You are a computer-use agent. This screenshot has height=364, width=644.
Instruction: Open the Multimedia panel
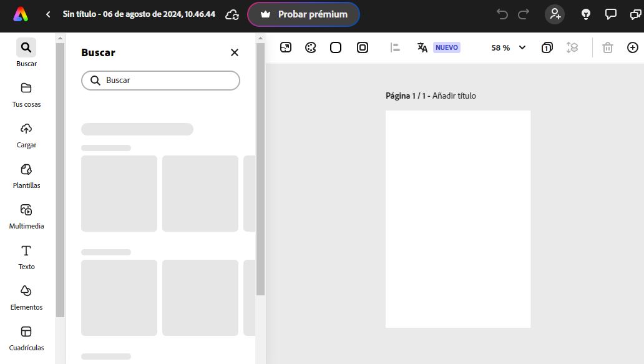pyautogui.click(x=26, y=217)
